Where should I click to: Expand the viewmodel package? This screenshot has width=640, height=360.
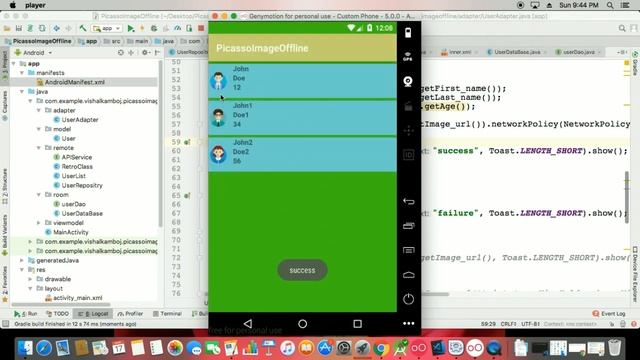coord(39,223)
